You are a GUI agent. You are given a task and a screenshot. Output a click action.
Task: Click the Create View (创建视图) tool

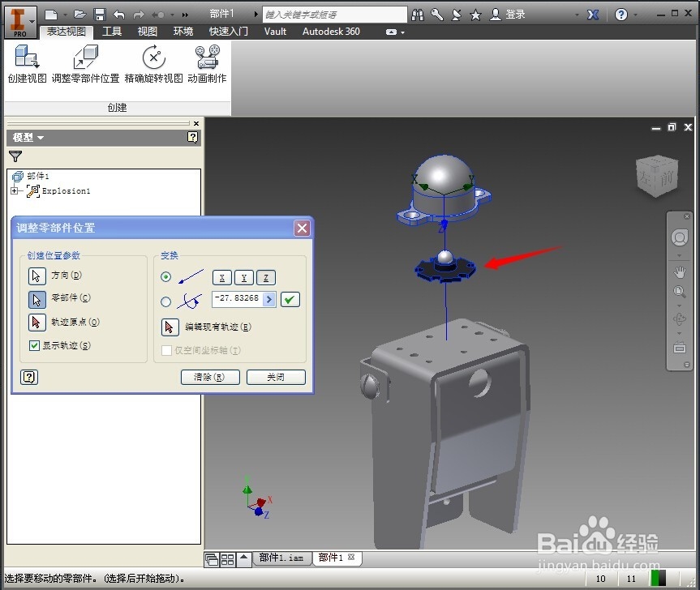point(27,64)
